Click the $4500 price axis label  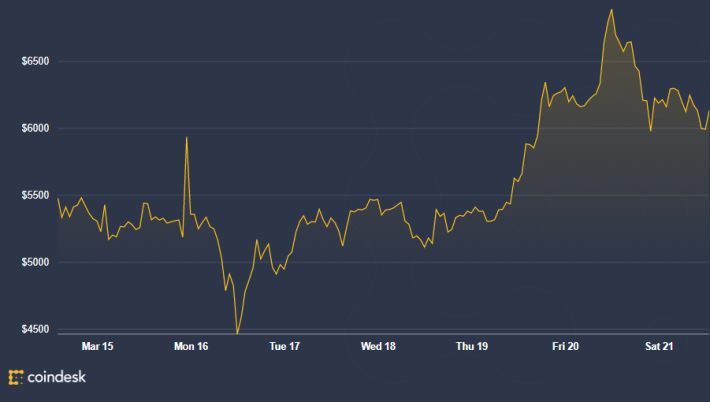[35, 329]
